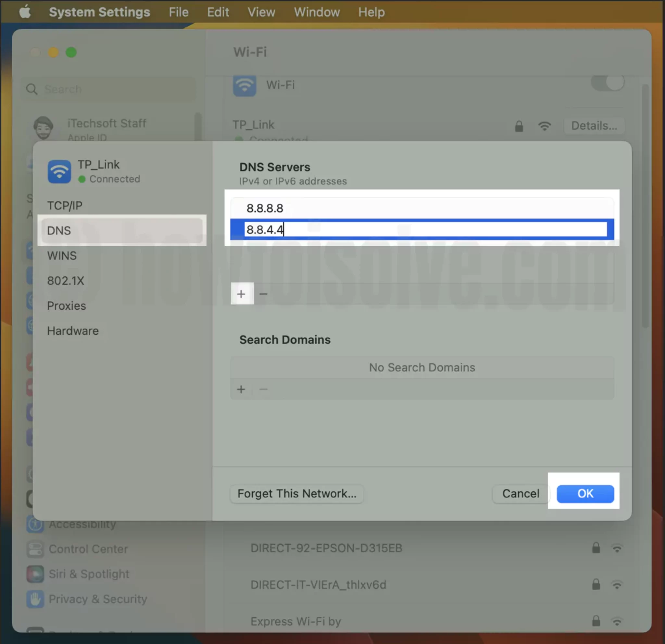Confirm DNS changes with OK
665x644 pixels.
click(x=585, y=493)
